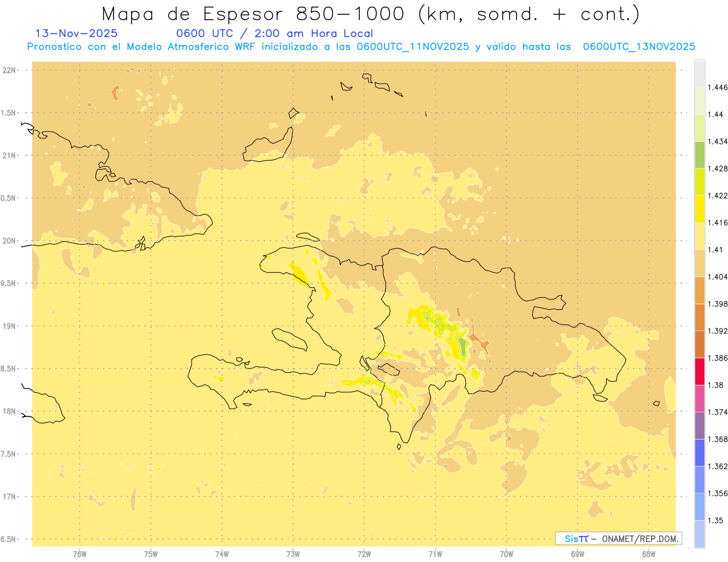The image size is (728, 562).
Task: Click the legend value '1.434'
Action: point(718,142)
